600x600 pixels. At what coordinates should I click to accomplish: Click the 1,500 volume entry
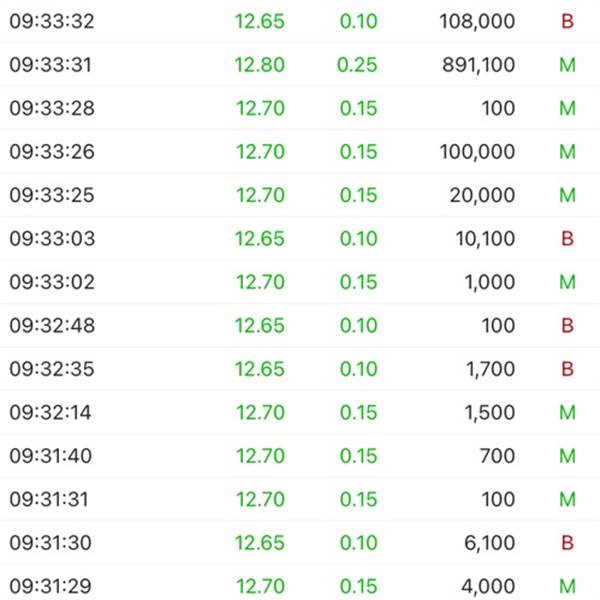tap(490, 412)
